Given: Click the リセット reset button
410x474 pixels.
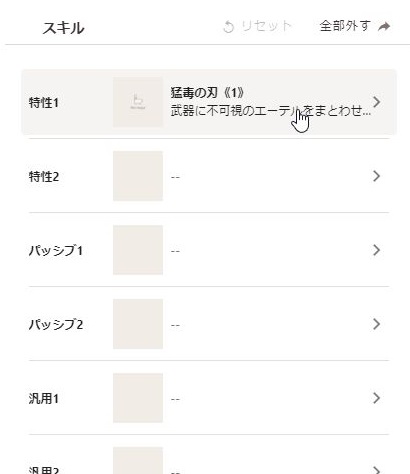Looking at the screenshot, I should (257, 26).
